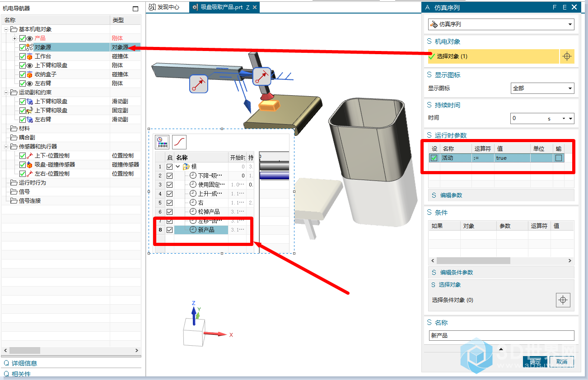Click the 确定 button
Viewport: 588px width, 380px height.
click(535, 362)
